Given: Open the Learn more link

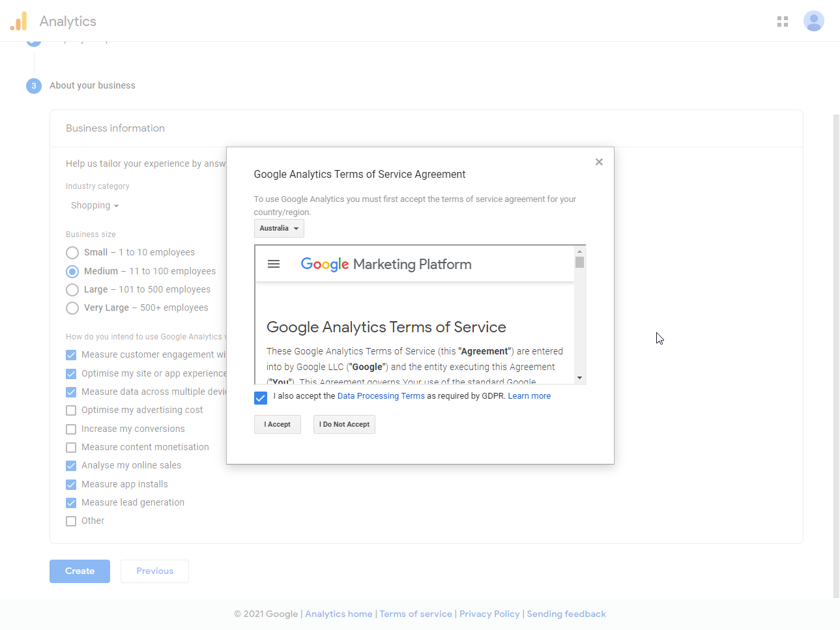Looking at the screenshot, I should pyautogui.click(x=529, y=396).
